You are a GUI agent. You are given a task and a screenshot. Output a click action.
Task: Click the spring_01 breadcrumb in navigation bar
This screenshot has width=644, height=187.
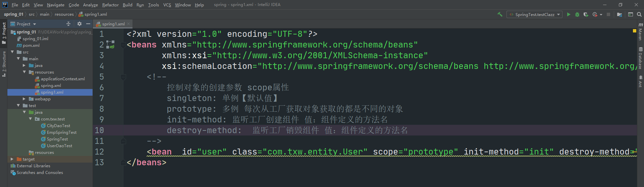[x=13, y=14]
